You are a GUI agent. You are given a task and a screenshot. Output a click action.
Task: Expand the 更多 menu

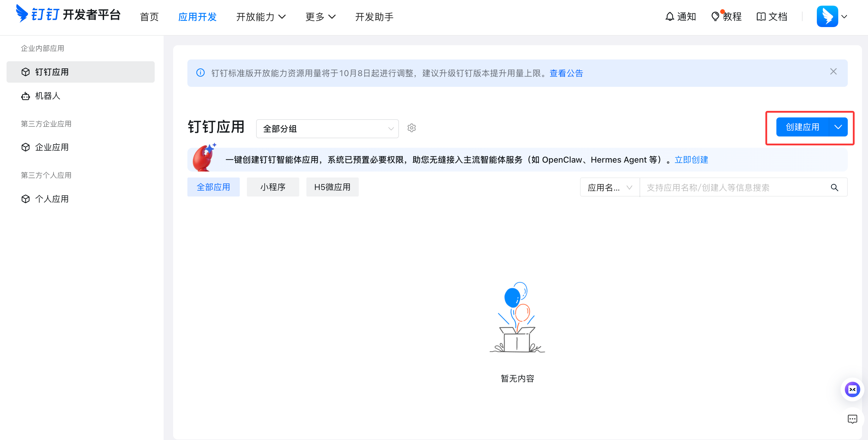[320, 17]
